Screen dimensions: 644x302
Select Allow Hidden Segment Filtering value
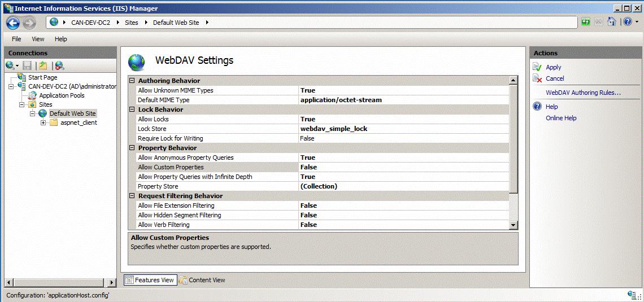(404, 215)
